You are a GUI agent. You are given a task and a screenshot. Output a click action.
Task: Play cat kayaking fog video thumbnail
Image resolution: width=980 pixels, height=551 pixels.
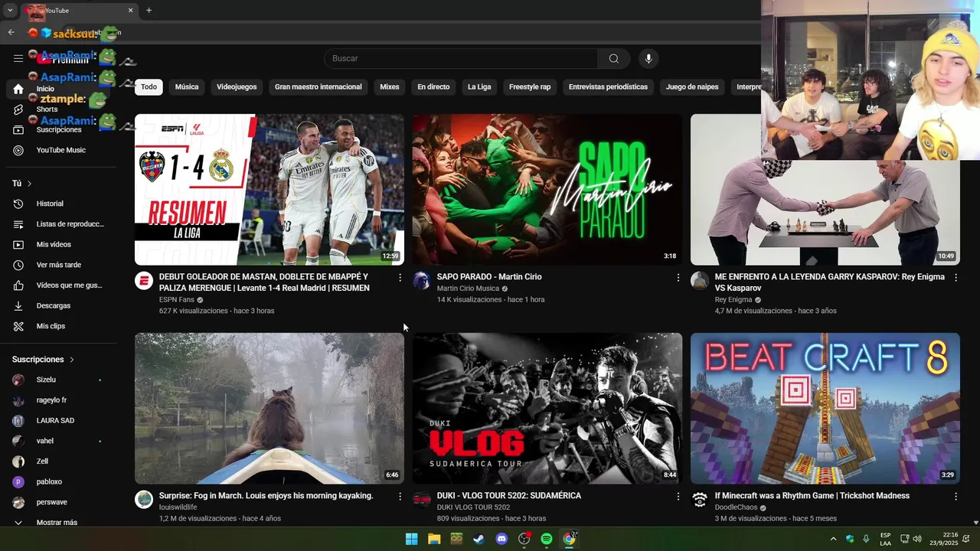click(269, 408)
